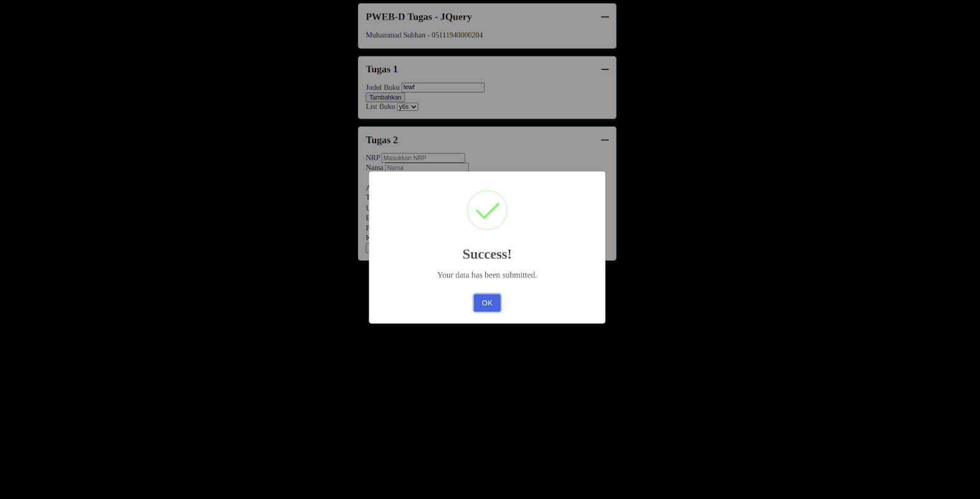Click the Nama label
The width and height of the screenshot is (980, 499).
[375, 167]
